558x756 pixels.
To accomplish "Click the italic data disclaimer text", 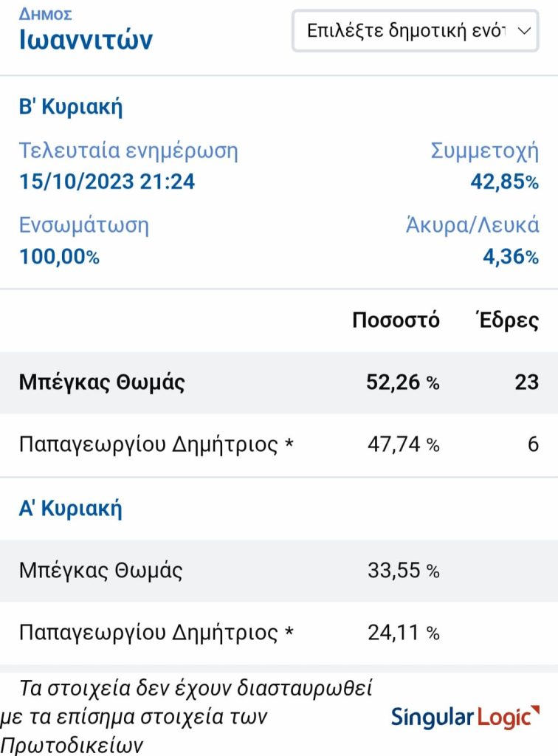I will click(x=187, y=717).
